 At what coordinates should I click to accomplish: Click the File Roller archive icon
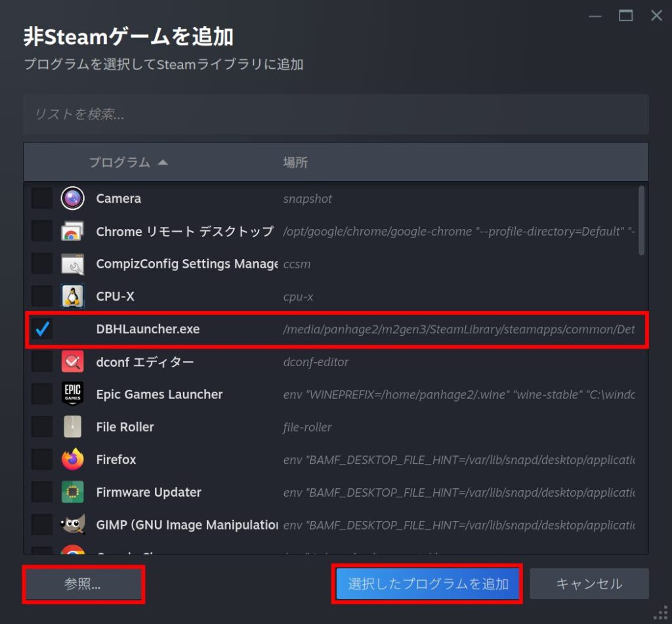(x=72, y=427)
